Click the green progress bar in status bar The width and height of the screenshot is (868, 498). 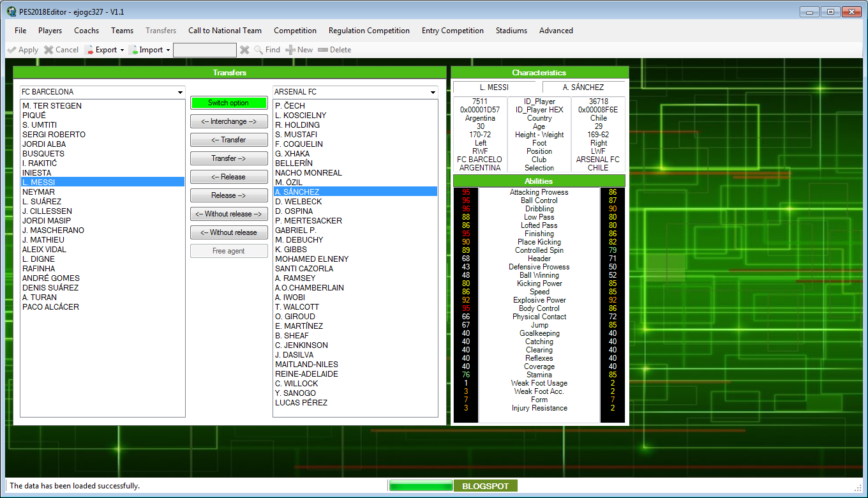[421, 487]
